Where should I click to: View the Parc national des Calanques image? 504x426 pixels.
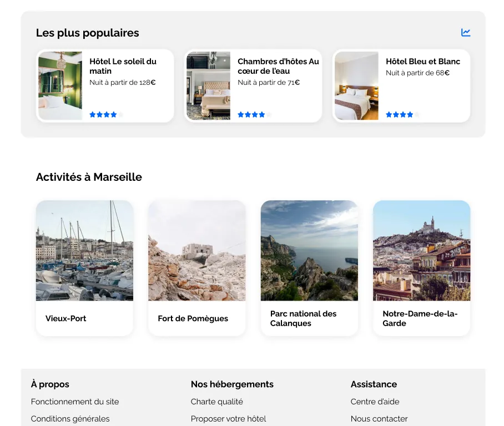tap(309, 251)
